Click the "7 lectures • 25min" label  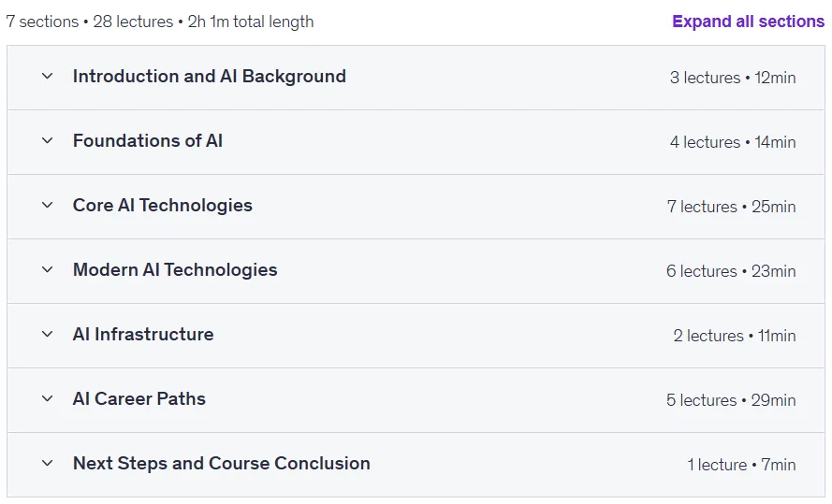[731, 207]
